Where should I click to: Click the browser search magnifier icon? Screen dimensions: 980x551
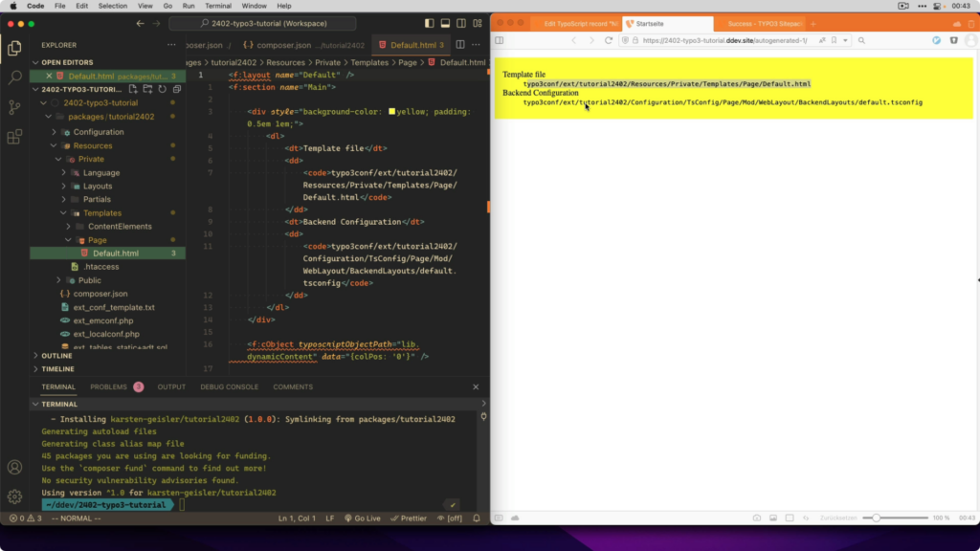tap(861, 40)
